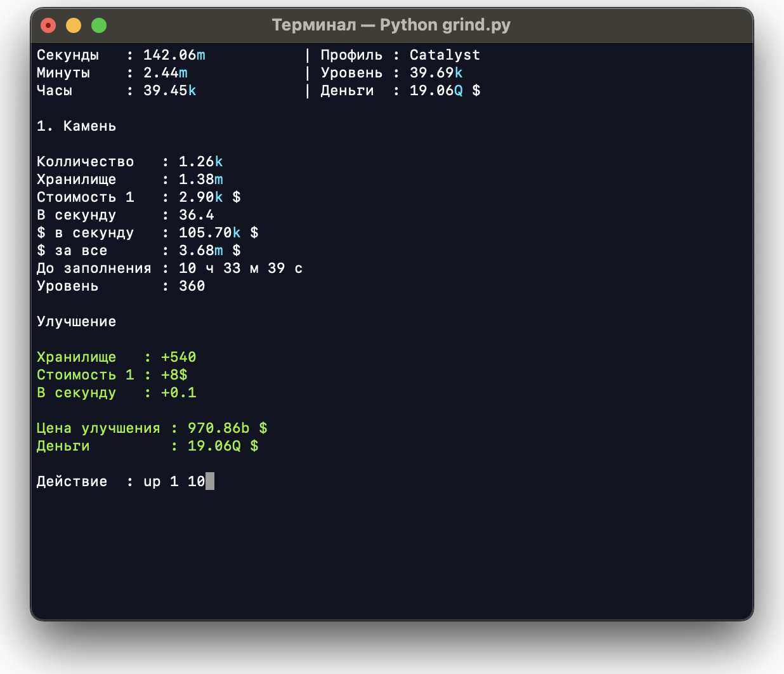Click the seconds value 142.06m
The height and width of the screenshot is (674, 784).
click(x=174, y=55)
